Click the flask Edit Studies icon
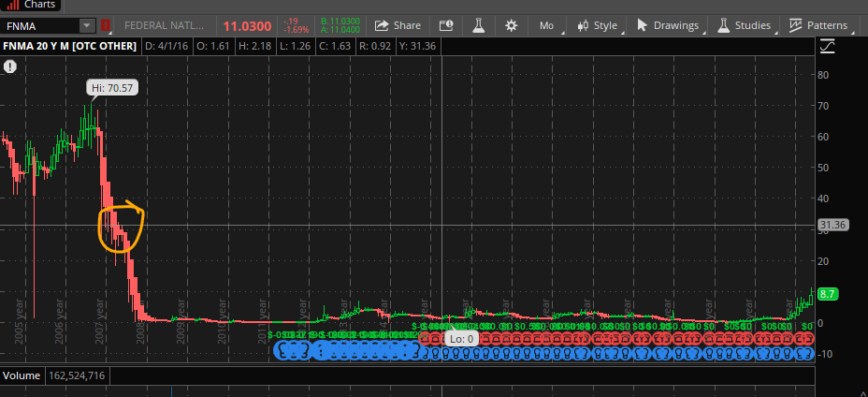The height and width of the screenshot is (397, 868). click(x=478, y=25)
